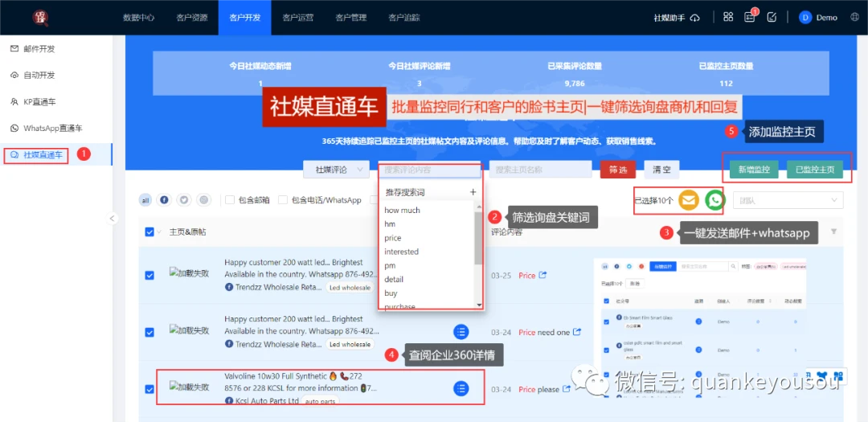Go to 客户资源 top menu
Image resolution: width=868 pixels, height=422 pixels.
point(192,17)
